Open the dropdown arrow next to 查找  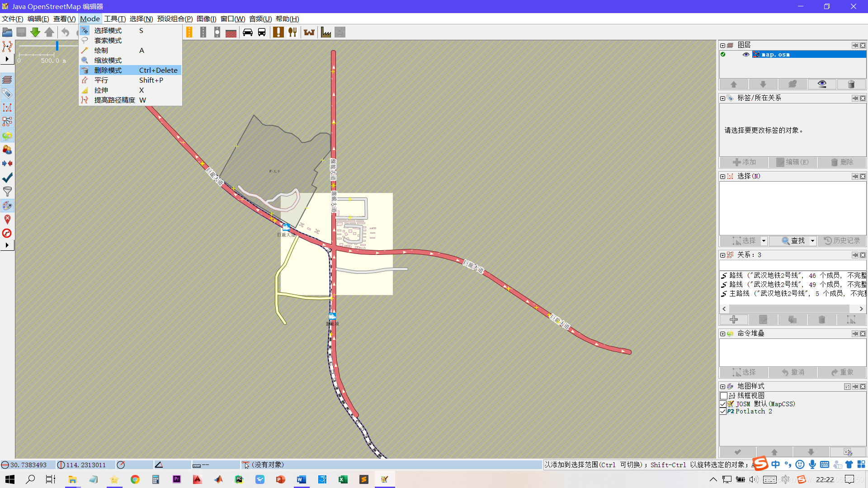click(812, 241)
